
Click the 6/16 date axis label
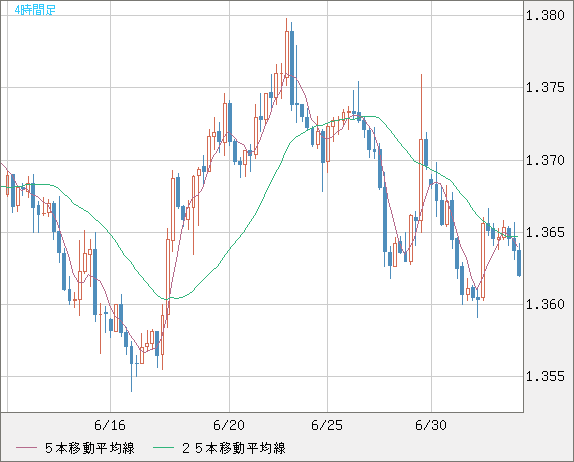[110, 425]
